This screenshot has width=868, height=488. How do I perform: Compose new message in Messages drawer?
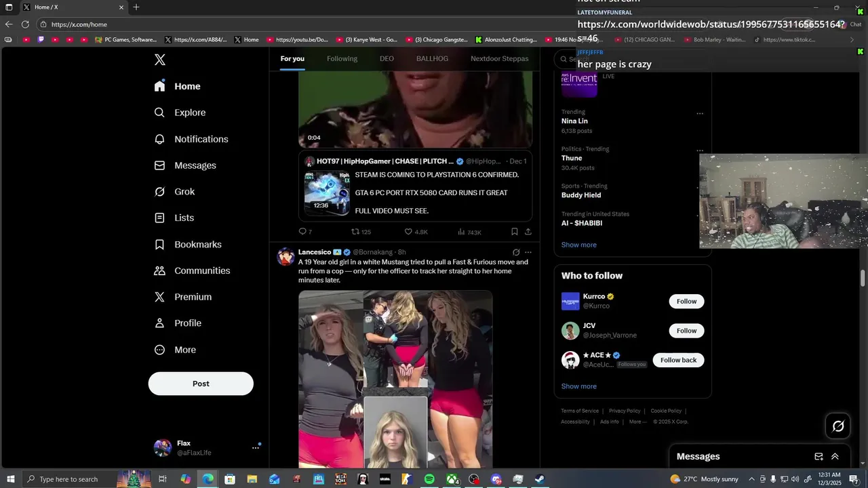[818, 457]
